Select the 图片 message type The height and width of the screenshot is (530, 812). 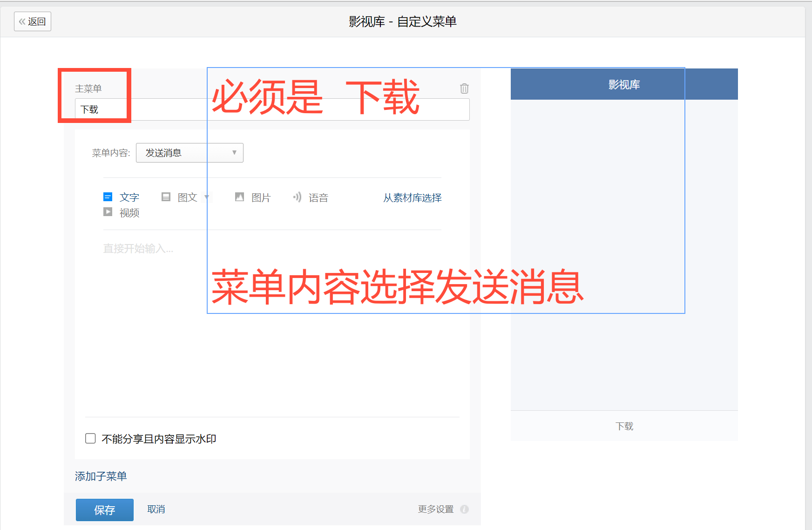pos(253,197)
